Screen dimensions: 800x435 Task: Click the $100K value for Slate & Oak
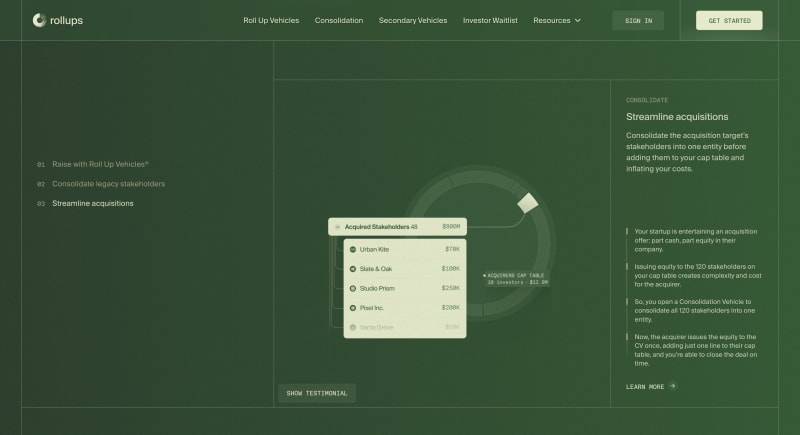(x=451, y=269)
